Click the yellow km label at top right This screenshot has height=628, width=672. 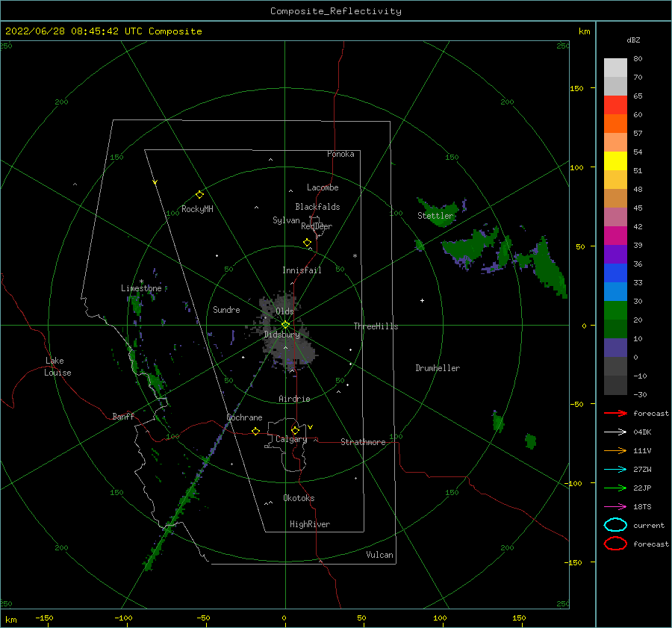tap(584, 31)
